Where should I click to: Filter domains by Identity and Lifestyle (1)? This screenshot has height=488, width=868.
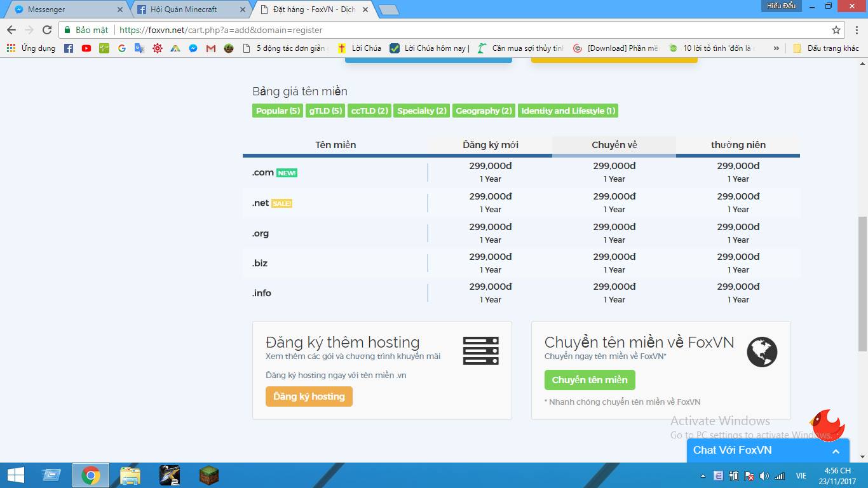click(x=568, y=111)
